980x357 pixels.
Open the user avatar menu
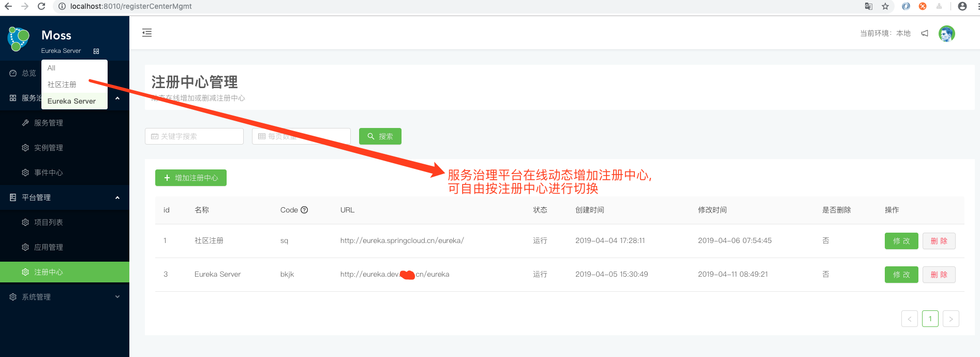coord(946,34)
